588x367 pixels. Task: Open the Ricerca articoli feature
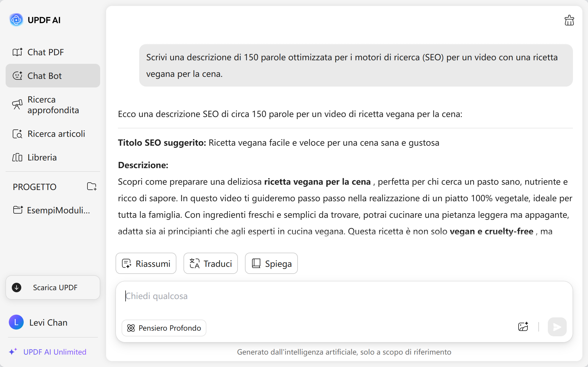pos(56,134)
